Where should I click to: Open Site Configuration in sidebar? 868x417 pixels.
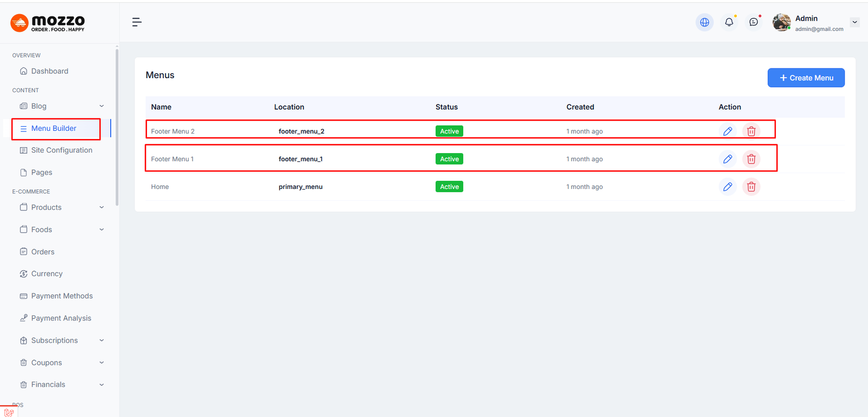tap(61, 150)
